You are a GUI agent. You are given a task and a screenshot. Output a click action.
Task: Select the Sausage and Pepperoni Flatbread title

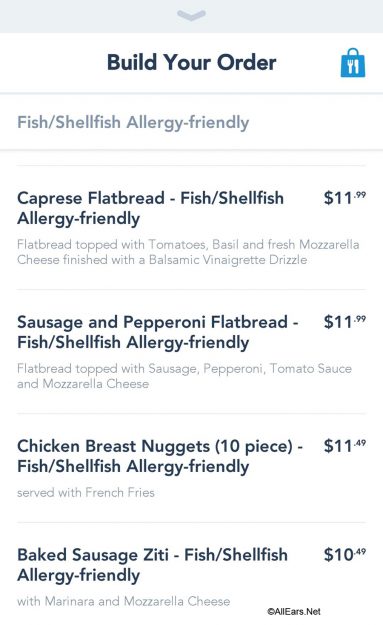point(158,332)
